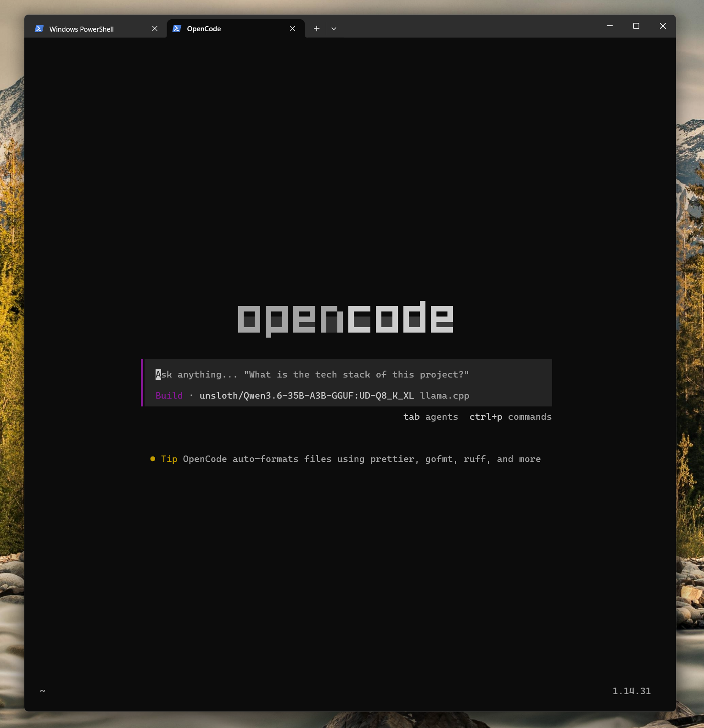The width and height of the screenshot is (704, 728).
Task: Click the yellow tip bullet dot
Action: (x=153, y=459)
